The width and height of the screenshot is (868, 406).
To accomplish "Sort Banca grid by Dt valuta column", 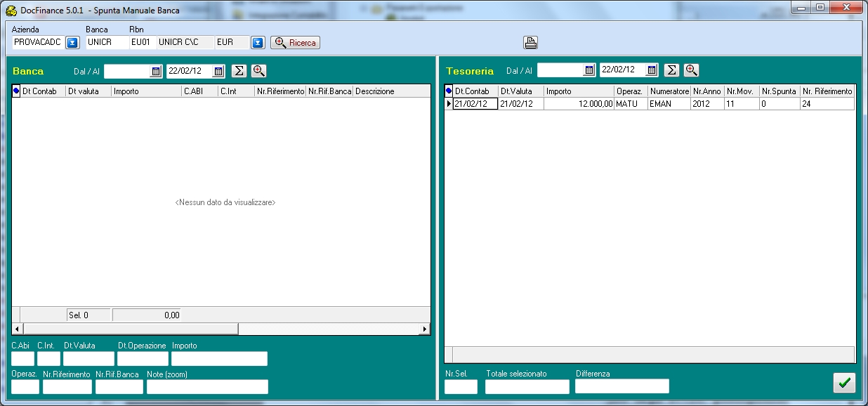I will tap(88, 91).
